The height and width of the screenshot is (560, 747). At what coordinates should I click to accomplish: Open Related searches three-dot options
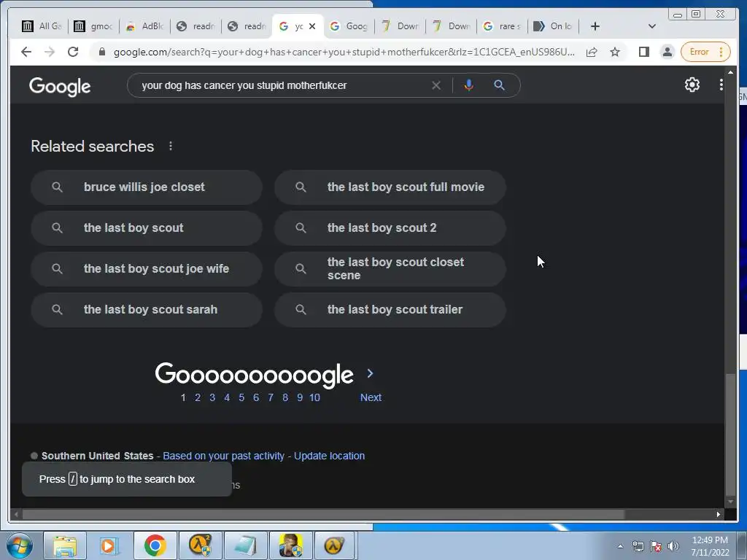tap(171, 146)
